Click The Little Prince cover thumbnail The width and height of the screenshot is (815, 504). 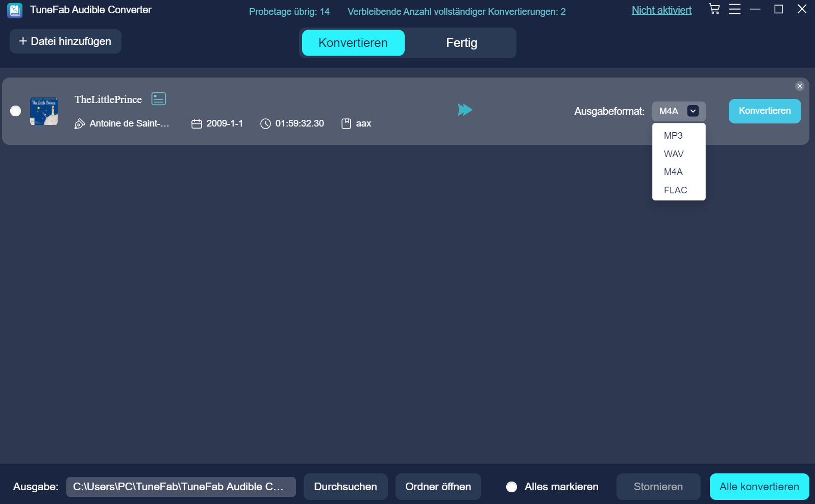[44, 111]
